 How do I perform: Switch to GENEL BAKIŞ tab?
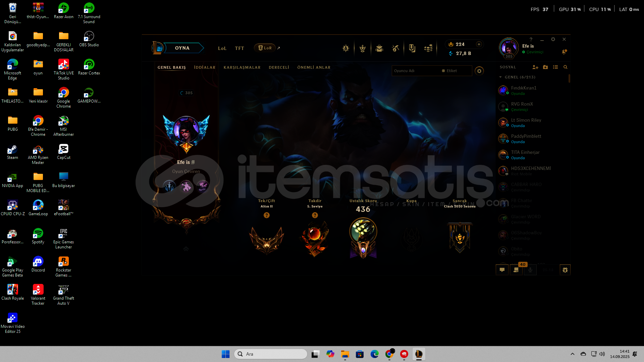pyautogui.click(x=172, y=67)
